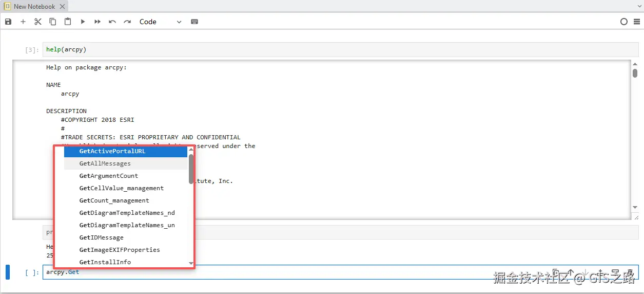Click the kernel status circle indicator
Image resolution: width=644 pixels, height=294 pixels.
tap(624, 22)
